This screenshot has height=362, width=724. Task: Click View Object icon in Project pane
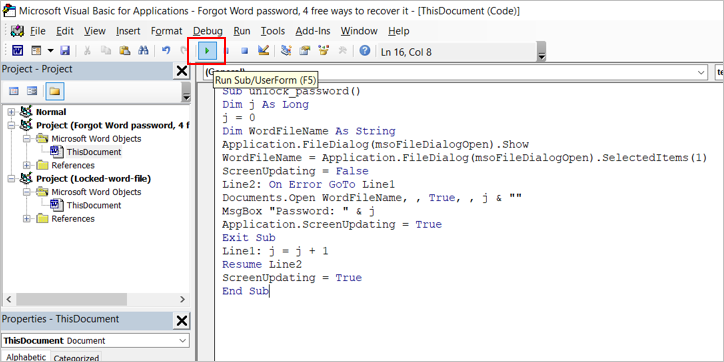(x=32, y=91)
